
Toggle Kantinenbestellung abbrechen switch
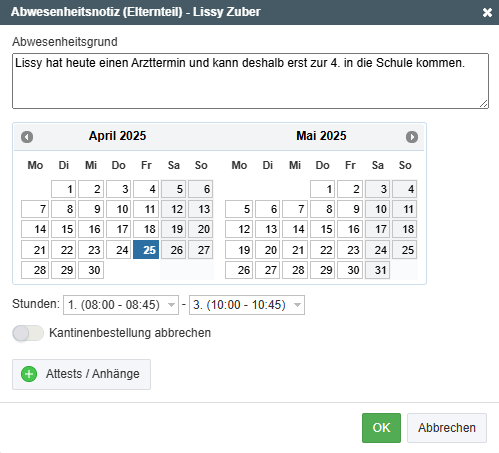[28, 333]
